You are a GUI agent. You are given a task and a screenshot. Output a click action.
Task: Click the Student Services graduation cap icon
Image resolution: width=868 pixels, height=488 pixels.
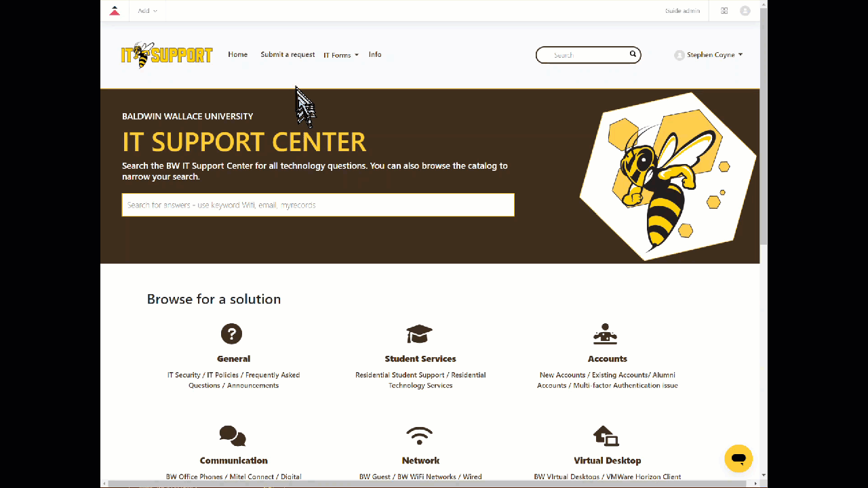coord(420,333)
